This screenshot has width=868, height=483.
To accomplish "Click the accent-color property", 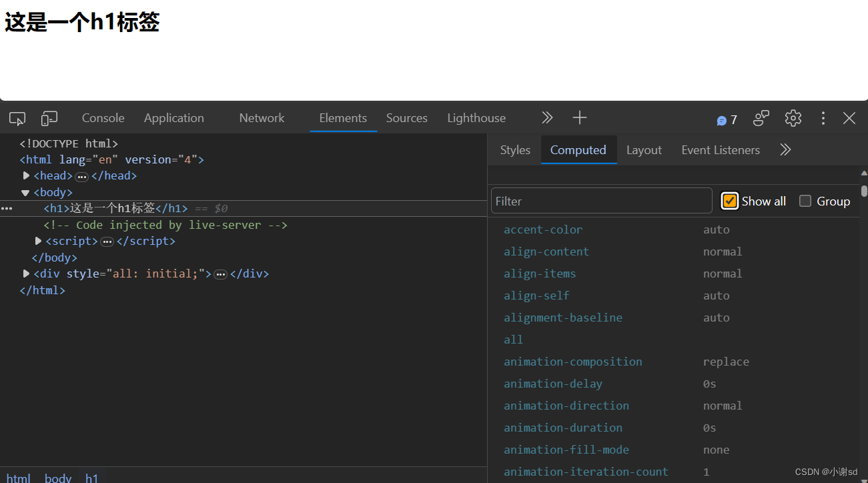I will tap(543, 229).
